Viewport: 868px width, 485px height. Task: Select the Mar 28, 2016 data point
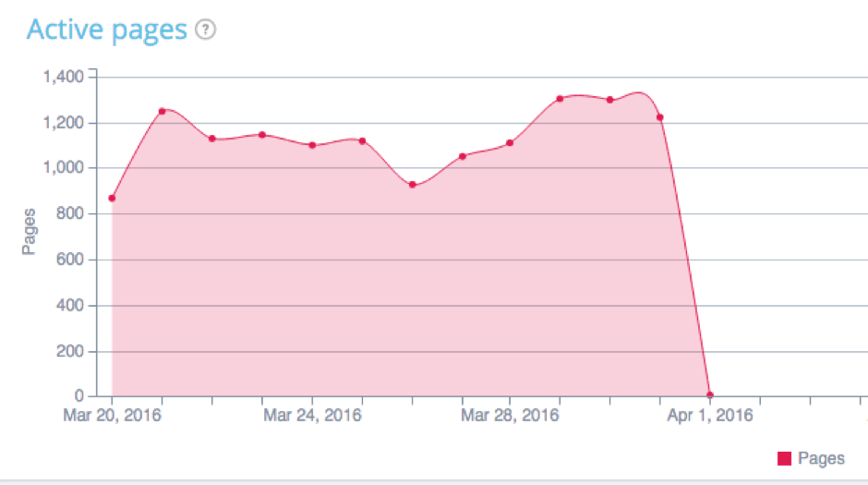tap(510, 143)
